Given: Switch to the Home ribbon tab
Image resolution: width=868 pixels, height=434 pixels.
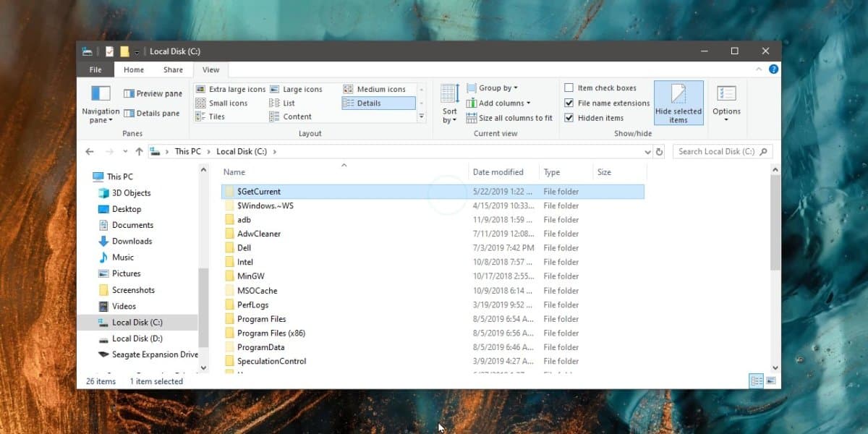Looking at the screenshot, I should coord(134,70).
